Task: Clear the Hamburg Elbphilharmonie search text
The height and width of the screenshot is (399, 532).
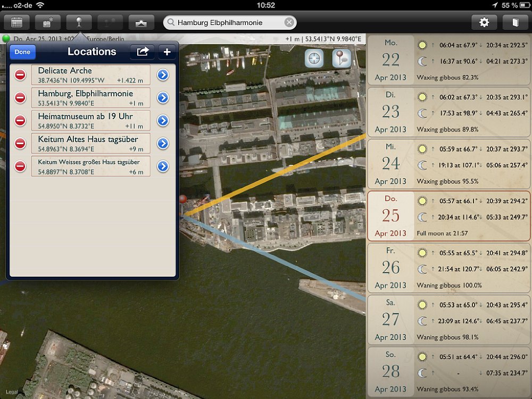Action: click(289, 22)
